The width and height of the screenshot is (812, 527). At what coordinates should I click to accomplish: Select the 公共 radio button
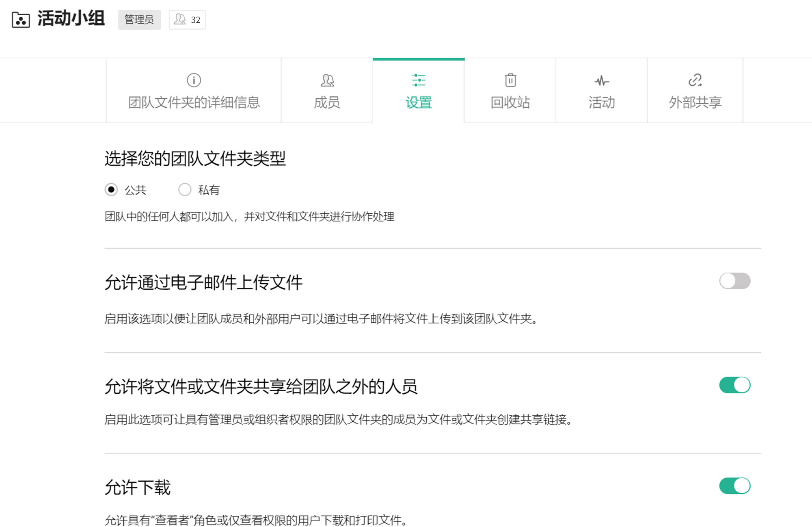point(111,190)
